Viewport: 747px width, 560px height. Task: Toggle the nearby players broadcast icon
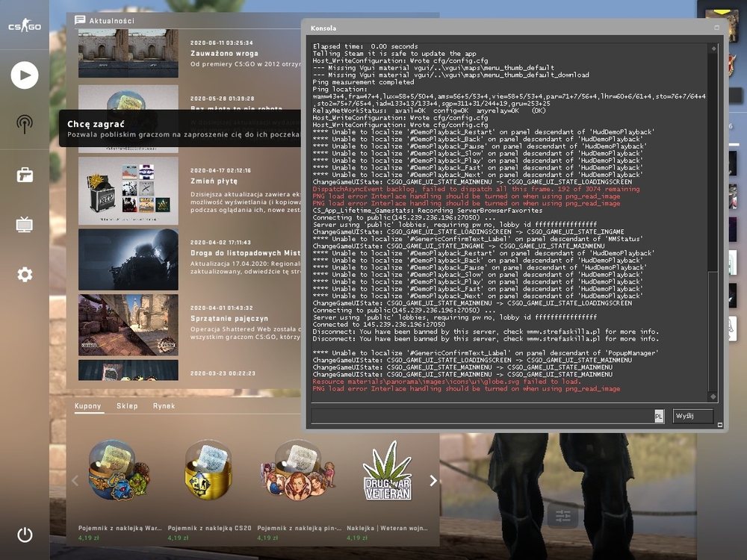click(x=25, y=124)
